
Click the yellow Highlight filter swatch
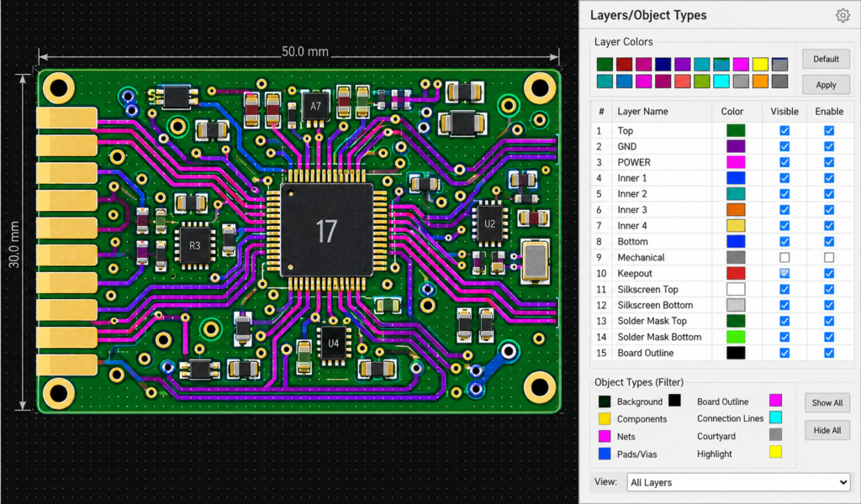tap(775, 453)
